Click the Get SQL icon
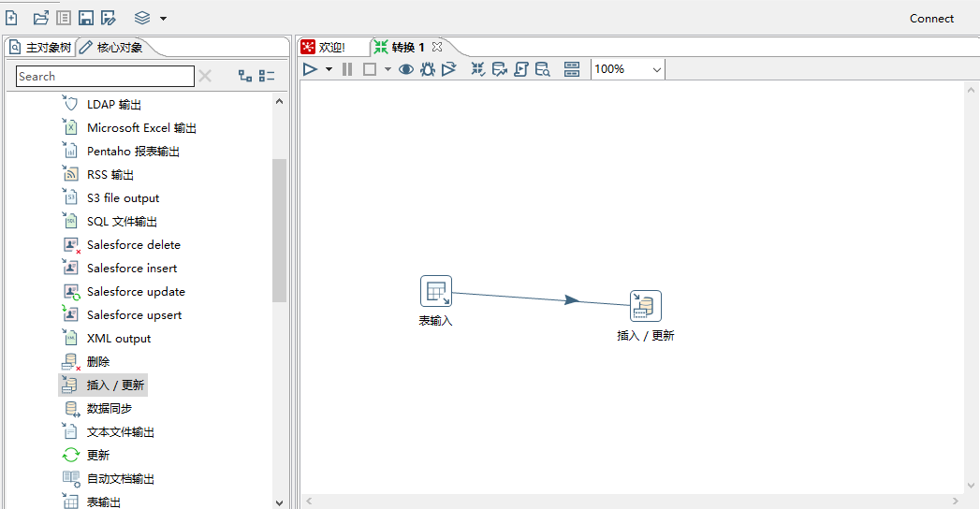 521,69
